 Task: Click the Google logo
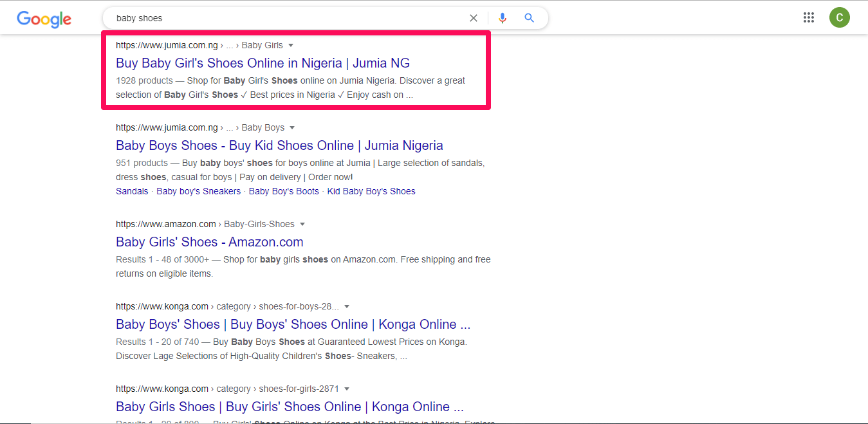[44, 19]
